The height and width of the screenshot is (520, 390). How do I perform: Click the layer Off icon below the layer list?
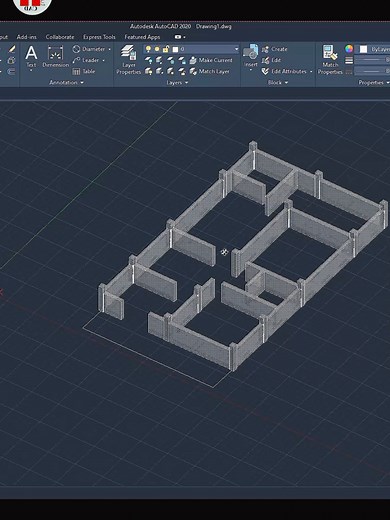click(148, 60)
